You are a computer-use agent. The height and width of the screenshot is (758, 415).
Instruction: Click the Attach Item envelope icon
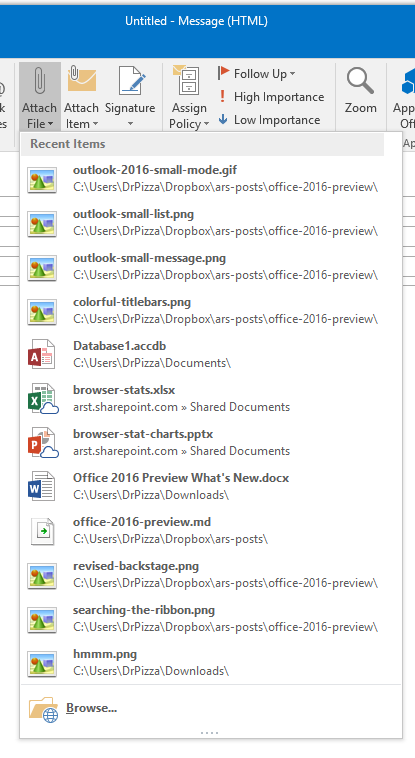81,80
